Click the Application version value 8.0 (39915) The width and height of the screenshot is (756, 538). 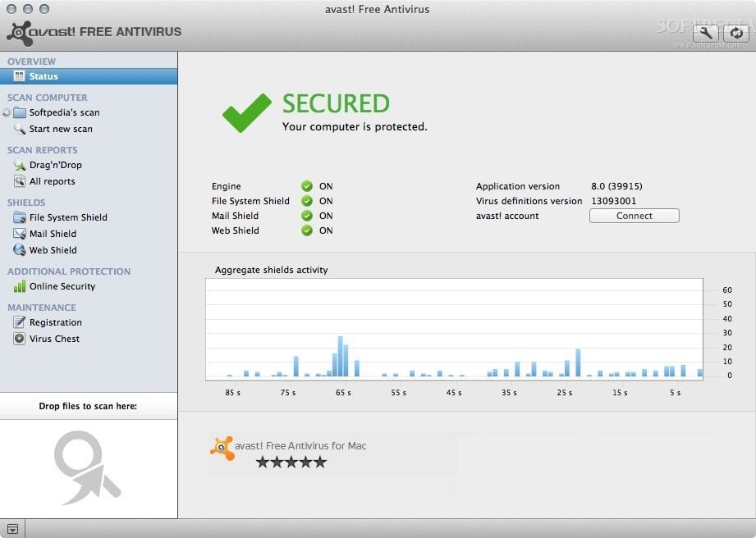point(616,186)
